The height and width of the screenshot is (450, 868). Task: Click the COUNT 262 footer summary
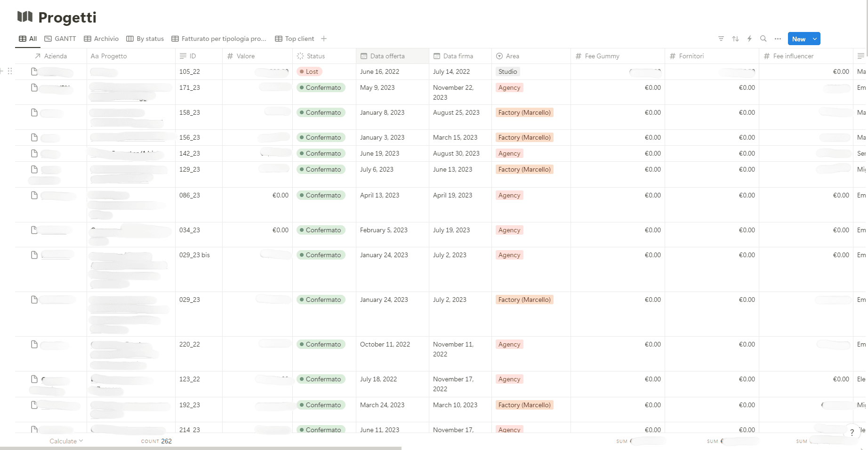click(156, 441)
